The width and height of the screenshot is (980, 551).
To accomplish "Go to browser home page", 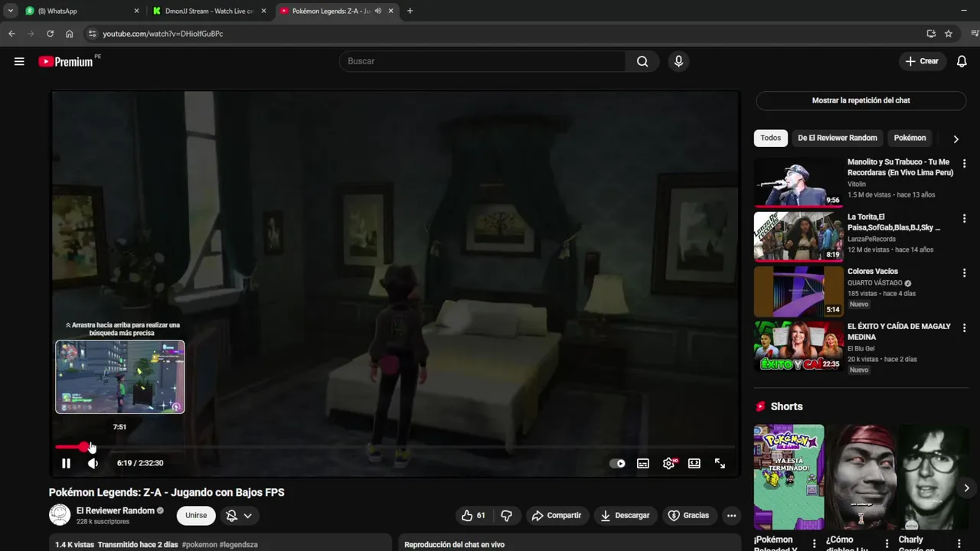I will pyautogui.click(x=70, y=34).
